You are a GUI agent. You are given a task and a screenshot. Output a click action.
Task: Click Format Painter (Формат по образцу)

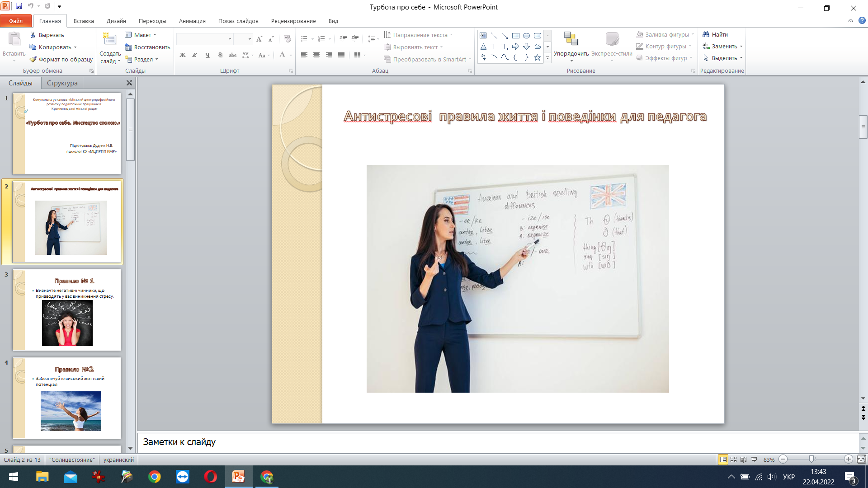click(61, 59)
